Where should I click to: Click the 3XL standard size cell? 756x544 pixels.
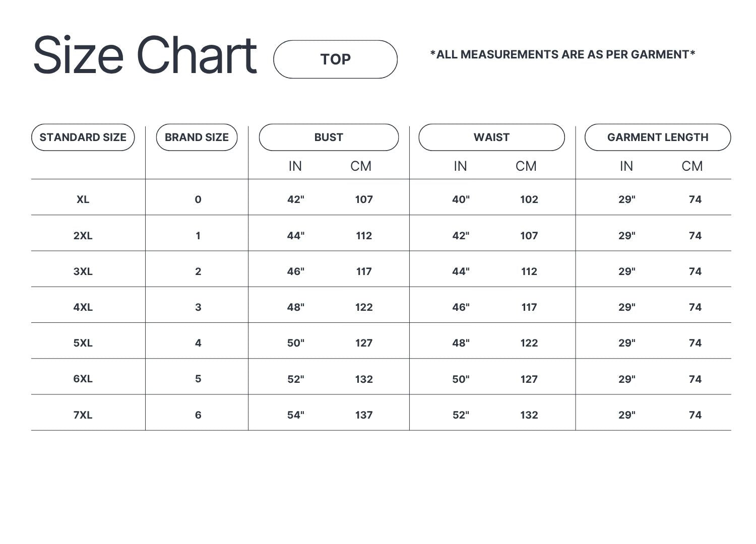click(x=83, y=271)
